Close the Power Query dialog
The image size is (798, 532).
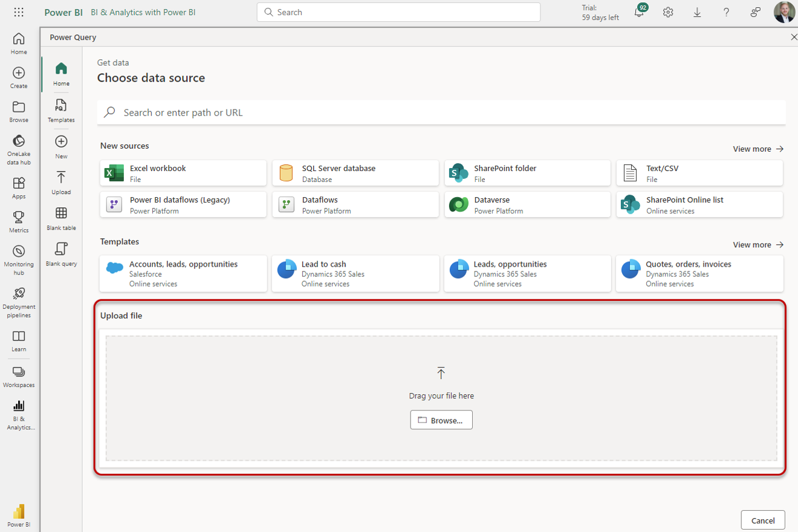794,37
